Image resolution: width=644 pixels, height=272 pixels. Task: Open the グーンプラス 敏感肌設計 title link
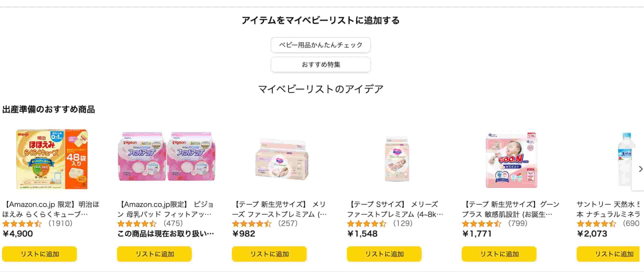tap(510, 209)
